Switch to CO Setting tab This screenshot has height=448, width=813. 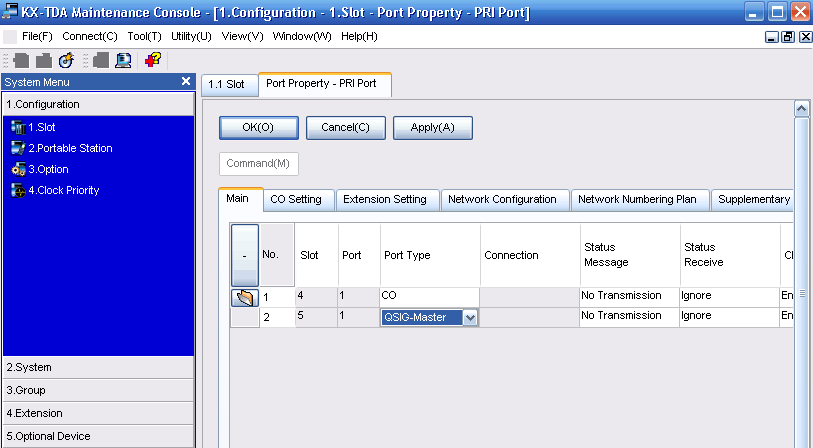299,200
